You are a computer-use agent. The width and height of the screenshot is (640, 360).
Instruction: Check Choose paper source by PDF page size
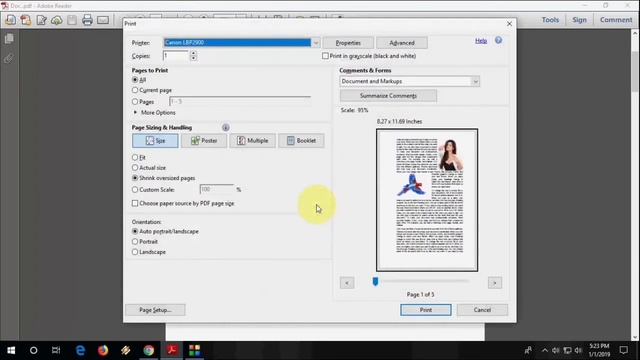(x=135, y=203)
